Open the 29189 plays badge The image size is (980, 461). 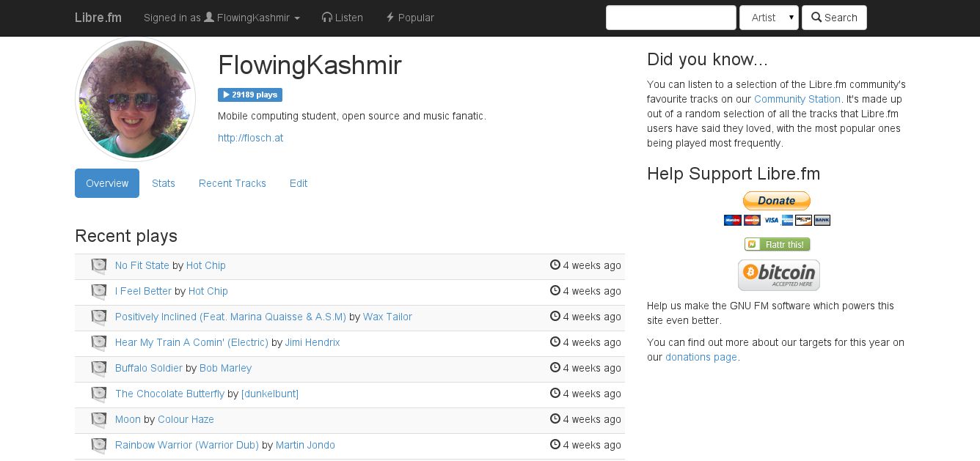[x=250, y=95]
